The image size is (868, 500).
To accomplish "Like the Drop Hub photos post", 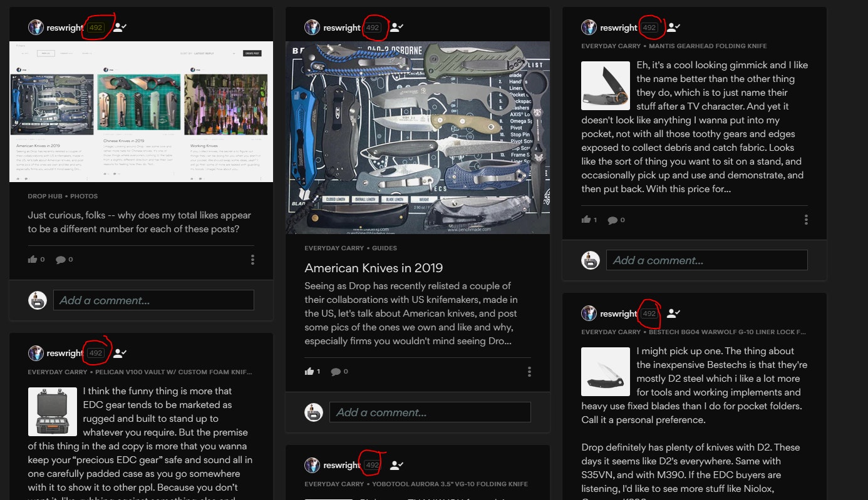I will click(x=33, y=259).
